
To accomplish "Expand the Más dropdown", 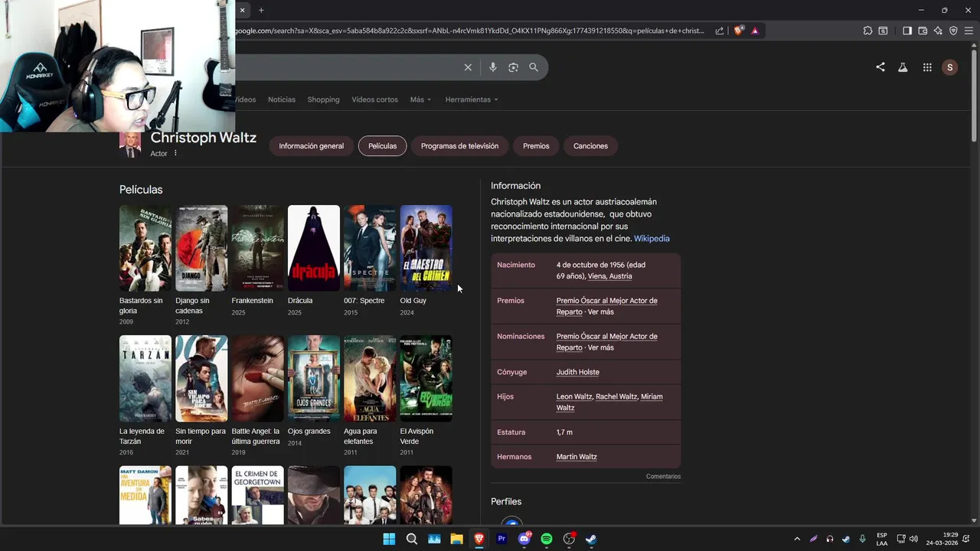I will pyautogui.click(x=420, y=99).
